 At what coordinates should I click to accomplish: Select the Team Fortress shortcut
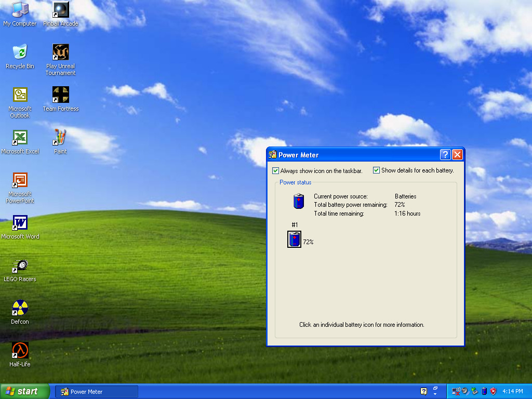click(x=60, y=99)
